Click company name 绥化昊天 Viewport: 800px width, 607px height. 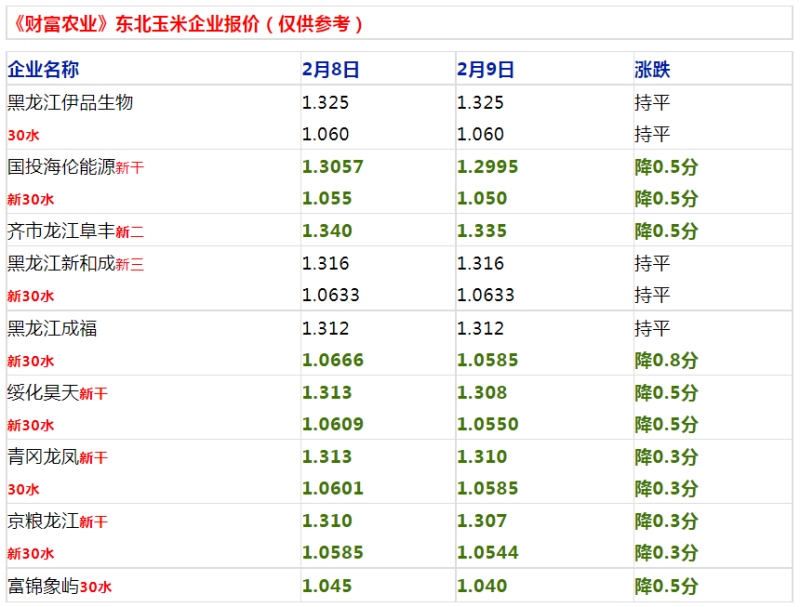point(43,392)
